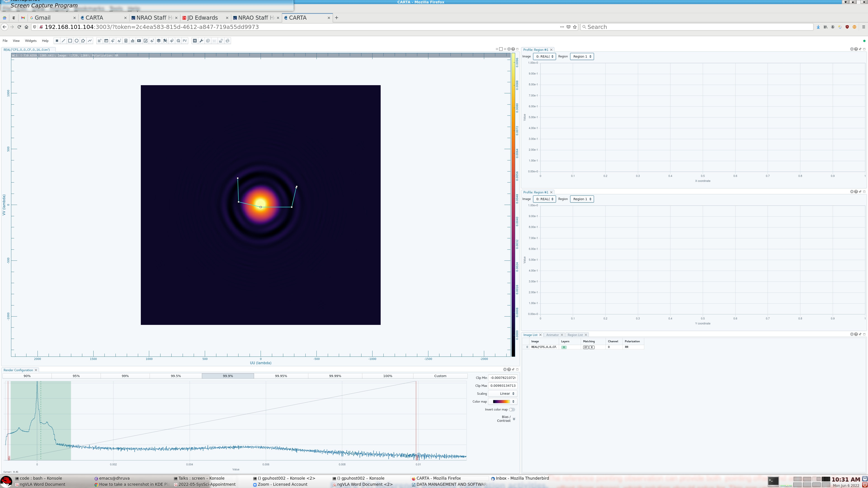
Task: Toggle the raster layer R button
Action: 564,347
